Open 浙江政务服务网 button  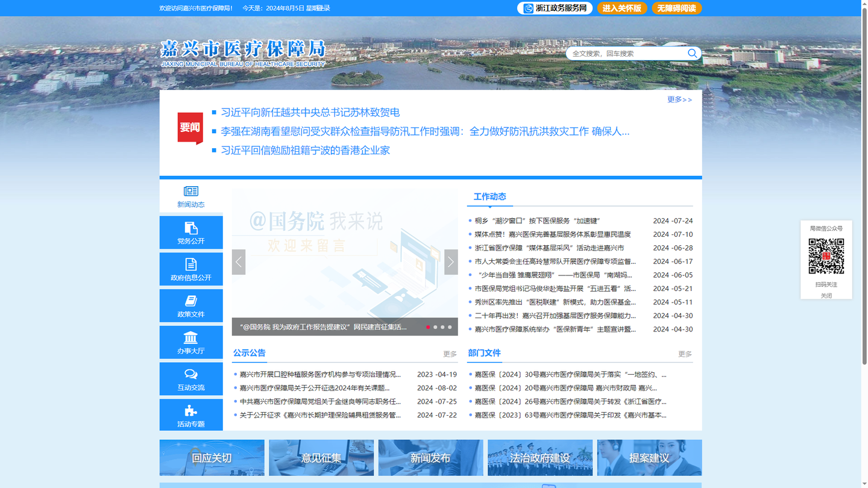555,8
